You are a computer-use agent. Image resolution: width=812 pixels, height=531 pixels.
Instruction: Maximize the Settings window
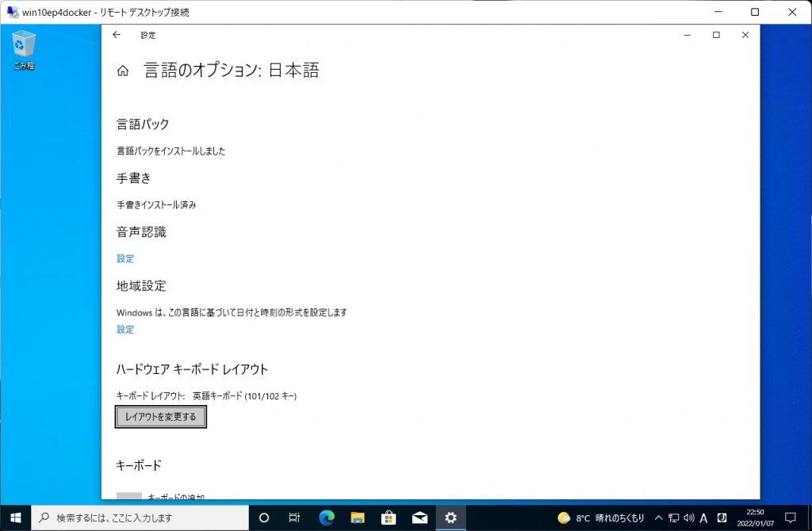(x=716, y=35)
